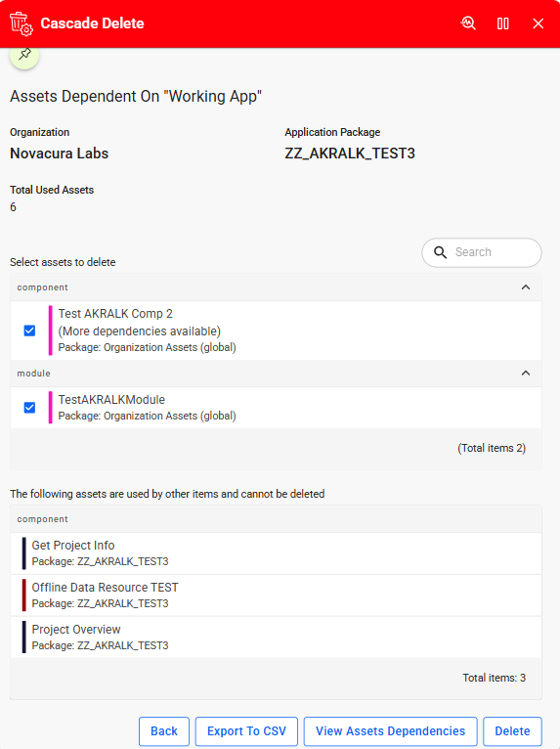
Task: Collapse the module group chevron
Action: [x=526, y=374]
